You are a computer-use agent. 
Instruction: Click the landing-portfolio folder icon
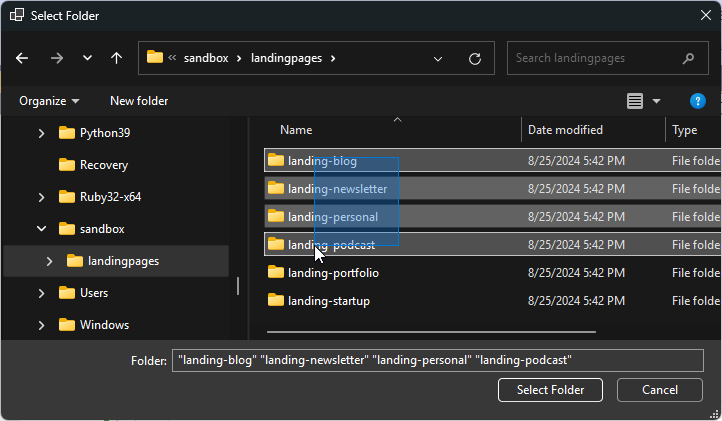tap(276, 273)
